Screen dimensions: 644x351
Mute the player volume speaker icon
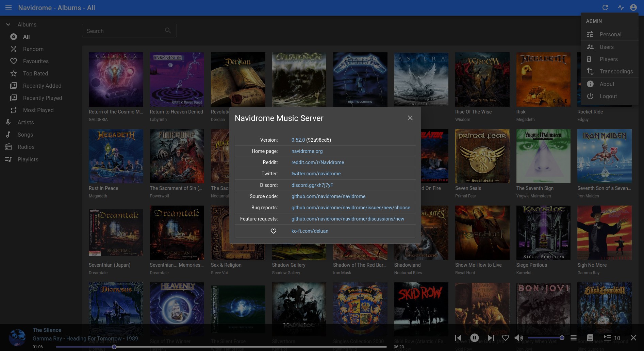518,338
